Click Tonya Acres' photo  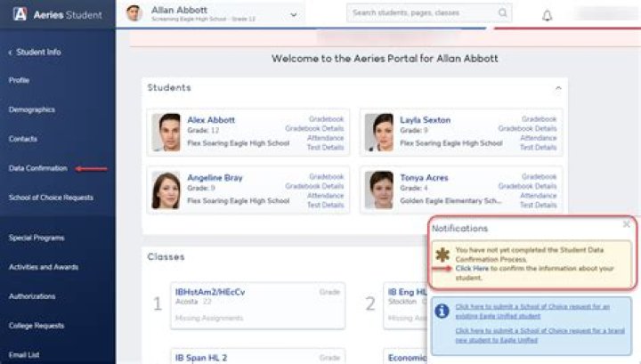point(379,190)
